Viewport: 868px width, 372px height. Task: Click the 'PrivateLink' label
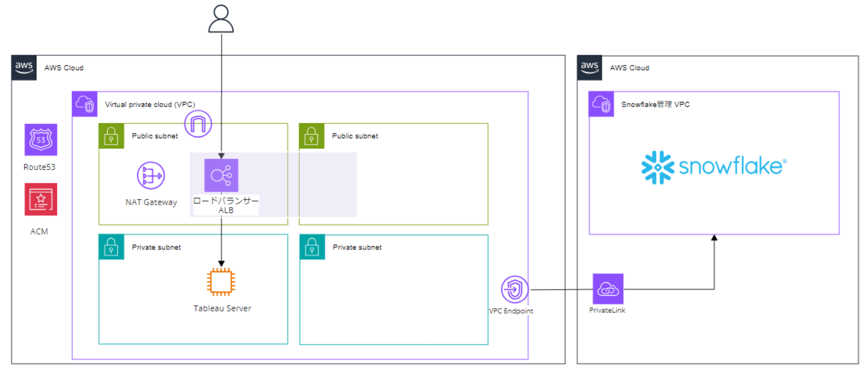point(607,310)
